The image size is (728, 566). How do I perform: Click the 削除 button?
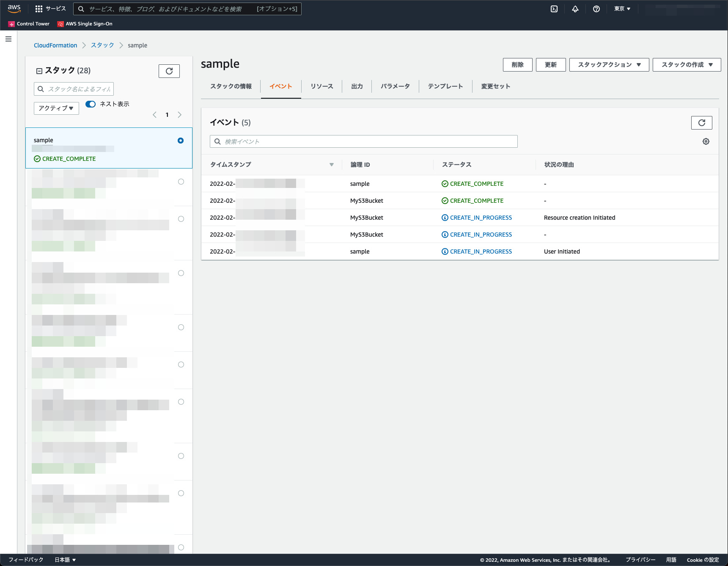point(518,65)
